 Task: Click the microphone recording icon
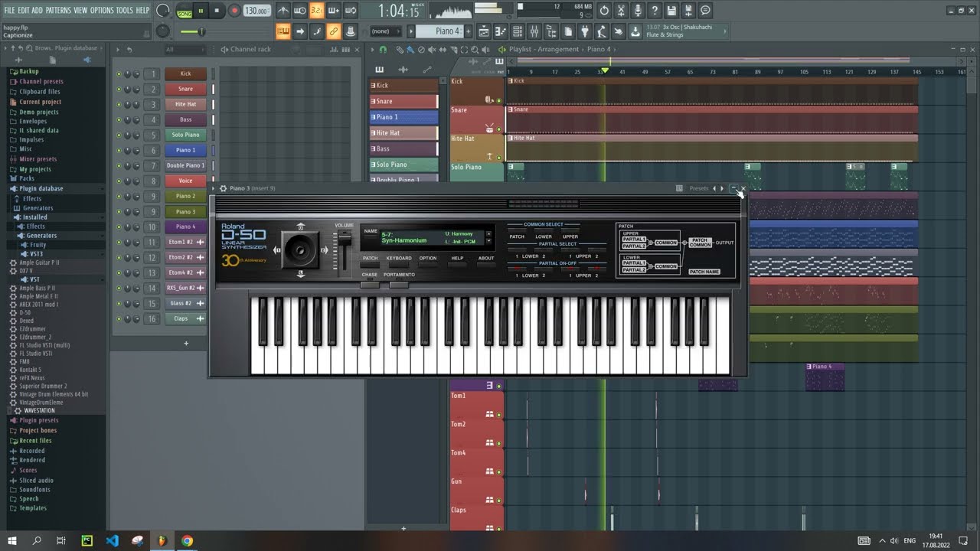click(x=638, y=11)
